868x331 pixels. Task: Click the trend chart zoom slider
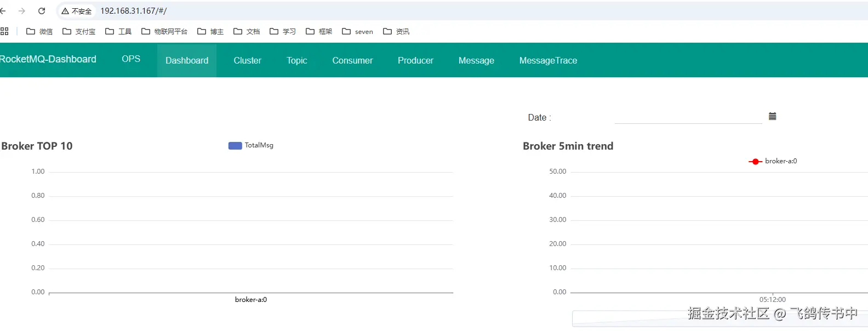[720, 318]
